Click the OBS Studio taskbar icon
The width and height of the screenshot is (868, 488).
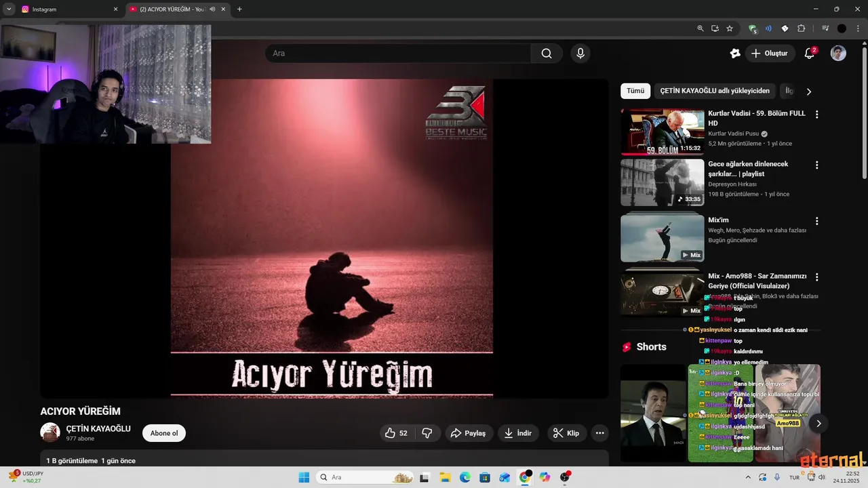coord(565,477)
